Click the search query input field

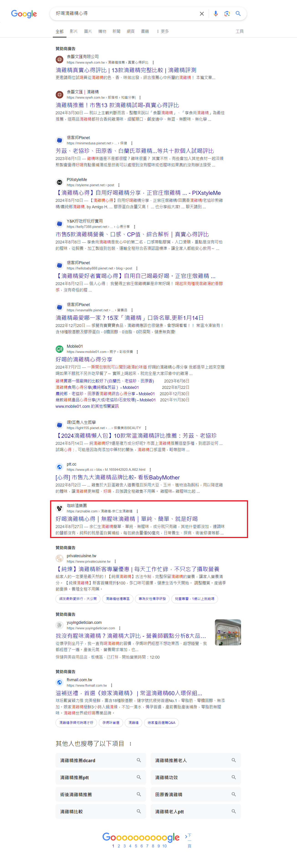coord(125,13)
